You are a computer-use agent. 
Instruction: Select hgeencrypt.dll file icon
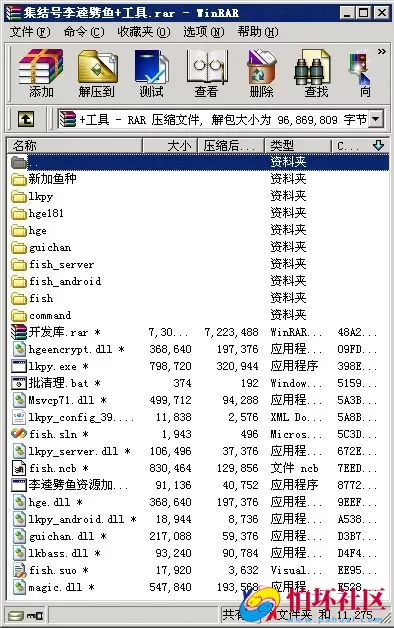coord(19,349)
